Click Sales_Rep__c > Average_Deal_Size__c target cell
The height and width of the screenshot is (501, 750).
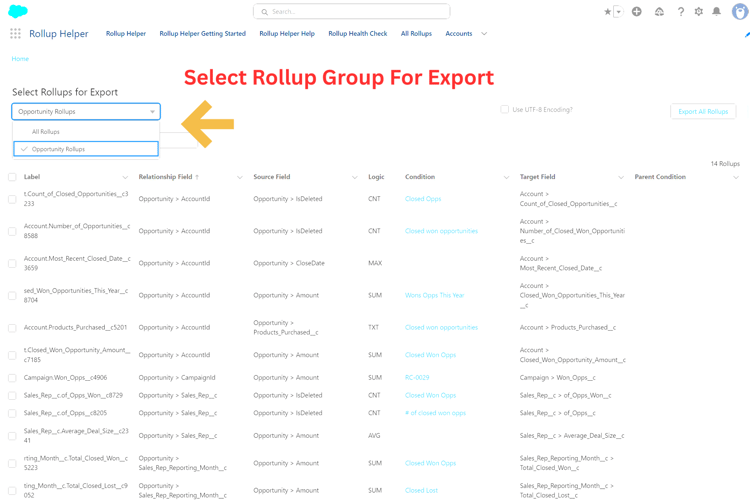tap(572, 435)
